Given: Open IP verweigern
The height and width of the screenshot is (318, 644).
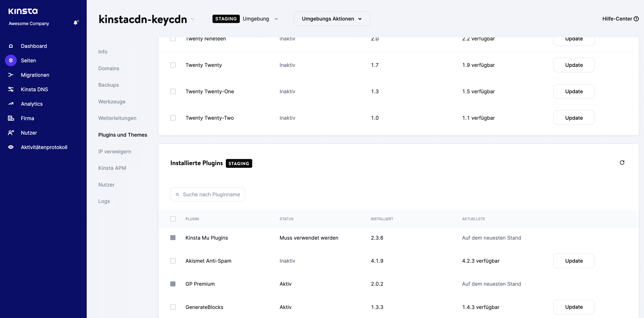Looking at the screenshot, I should [x=114, y=152].
